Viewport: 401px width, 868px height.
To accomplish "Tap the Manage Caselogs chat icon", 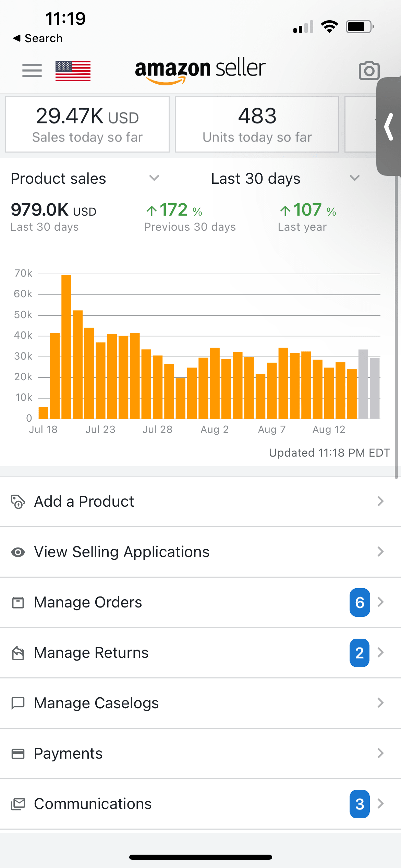I will tap(18, 703).
